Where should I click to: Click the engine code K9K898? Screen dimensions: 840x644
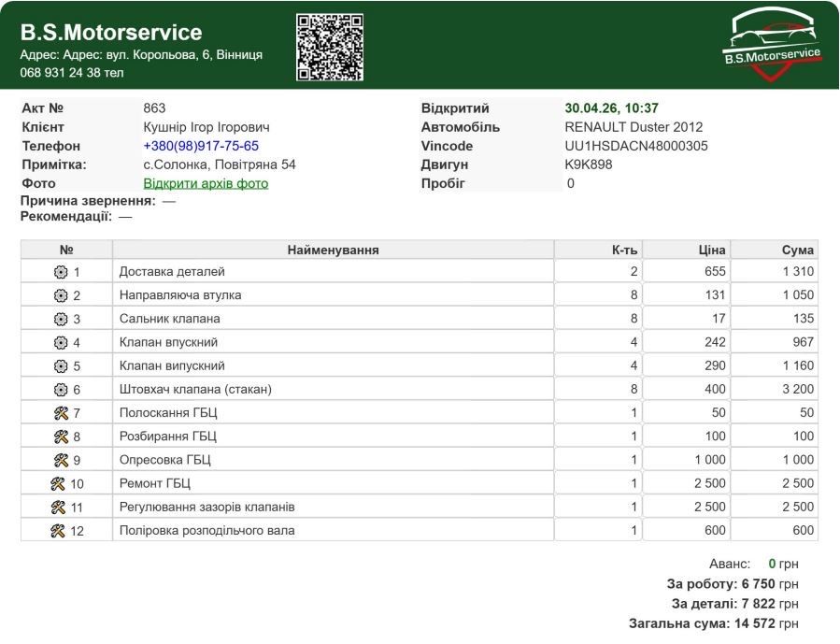coord(589,165)
